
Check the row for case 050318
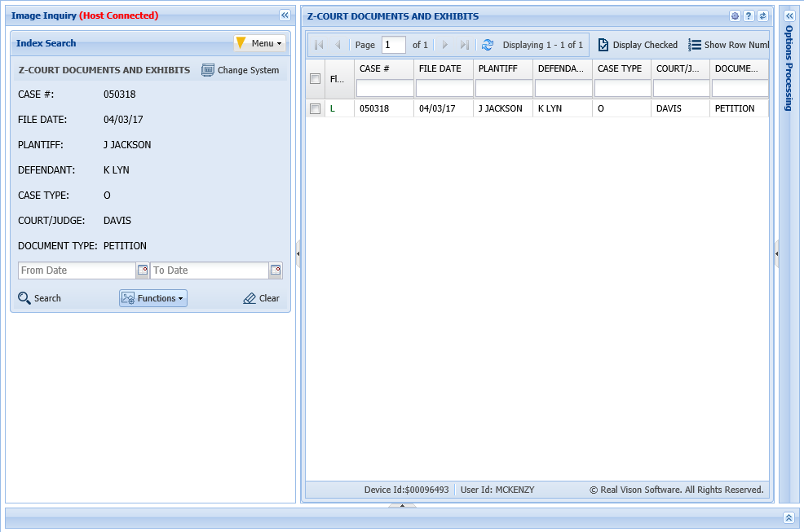pyautogui.click(x=316, y=108)
